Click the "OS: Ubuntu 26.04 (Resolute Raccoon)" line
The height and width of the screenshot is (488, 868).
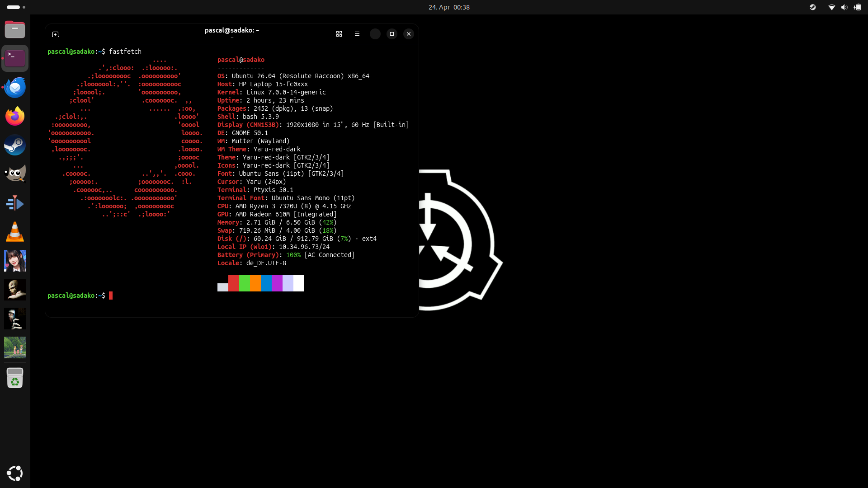click(293, 76)
